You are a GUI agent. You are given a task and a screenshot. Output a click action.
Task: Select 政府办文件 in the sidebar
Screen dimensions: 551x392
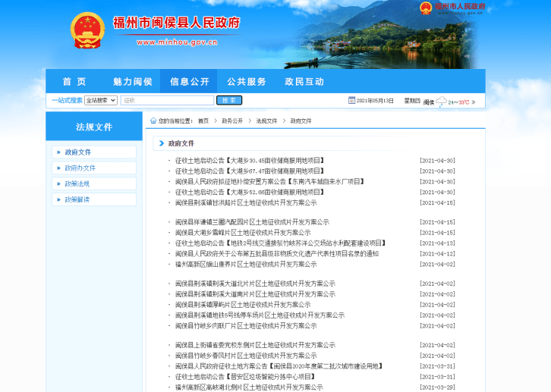80,168
